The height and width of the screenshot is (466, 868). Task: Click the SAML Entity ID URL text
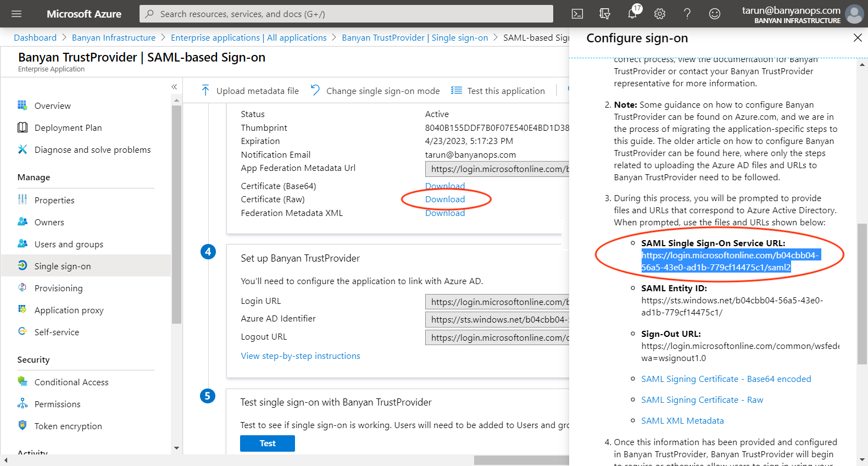pyautogui.click(x=732, y=306)
